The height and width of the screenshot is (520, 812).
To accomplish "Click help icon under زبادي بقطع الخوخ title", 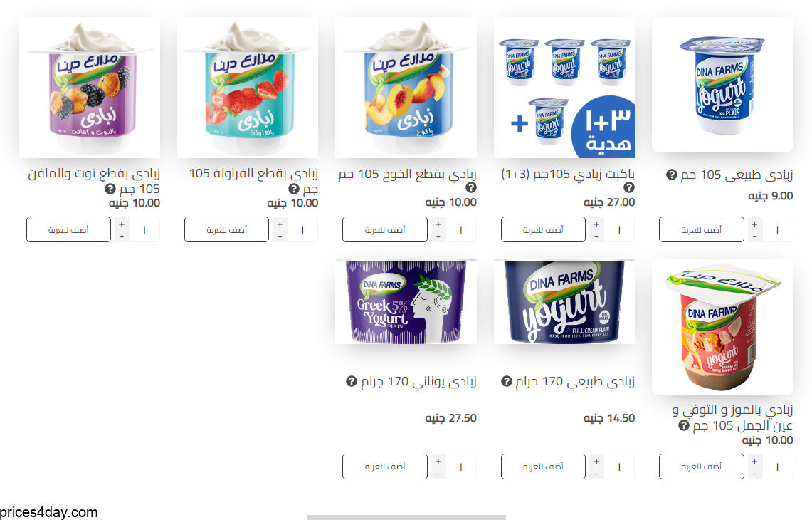I will click(x=470, y=187).
